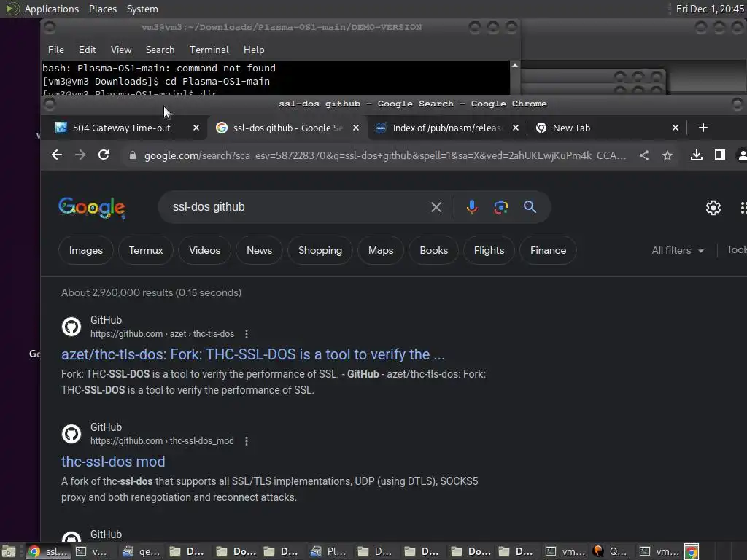Image resolution: width=747 pixels, height=560 pixels.
Task: Filter results by Finance
Action: pos(549,250)
